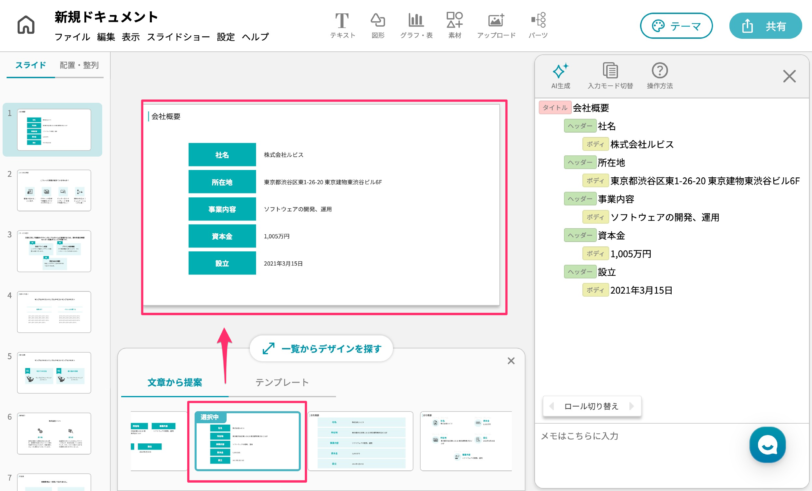This screenshot has width=812, height=491.
Task: Click the slide title 会社概要
Action: pyautogui.click(x=166, y=117)
